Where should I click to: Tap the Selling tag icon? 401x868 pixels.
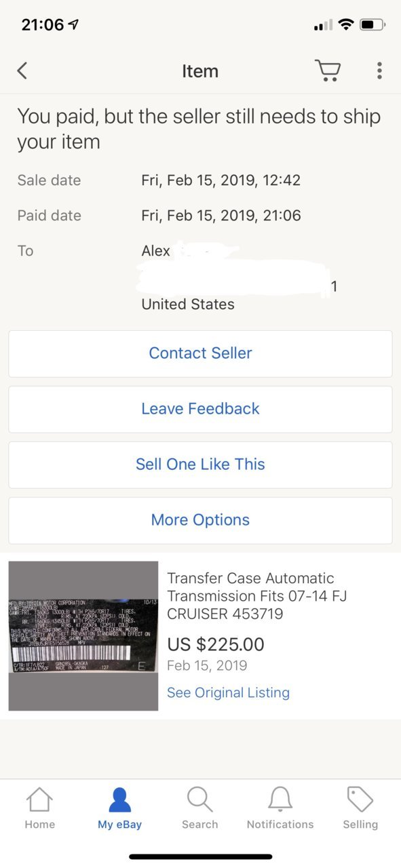click(x=360, y=800)
